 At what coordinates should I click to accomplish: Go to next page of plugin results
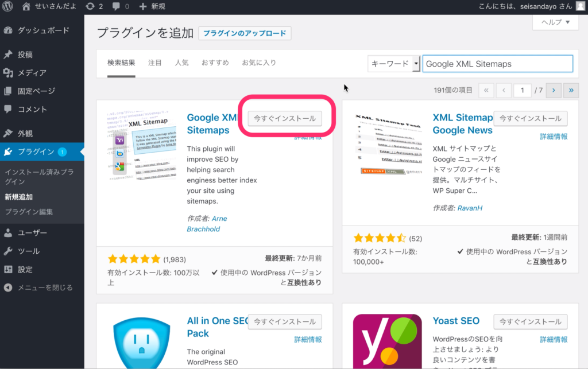tap(554, 91)
